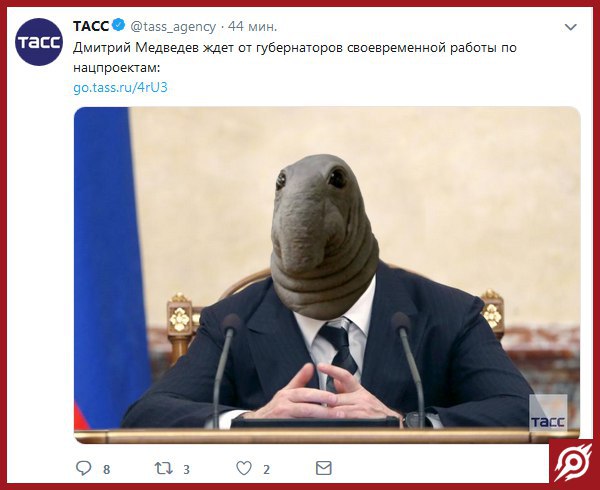This screenshot has height=490, width=600.
Task: Open the tweet via the 44 мин. timestamp
Action: tap(252, 26)
